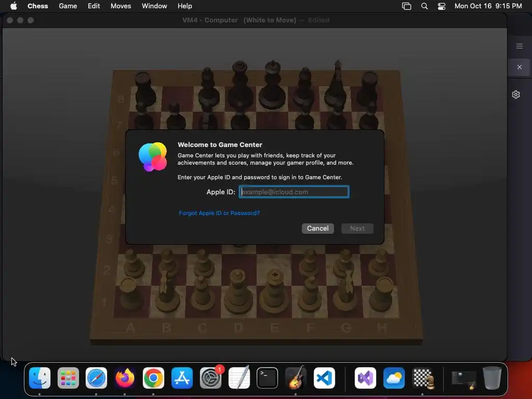Open Launchpad in the dock
The height and width of the screenshot is (399, 532).
coord(68,378)
